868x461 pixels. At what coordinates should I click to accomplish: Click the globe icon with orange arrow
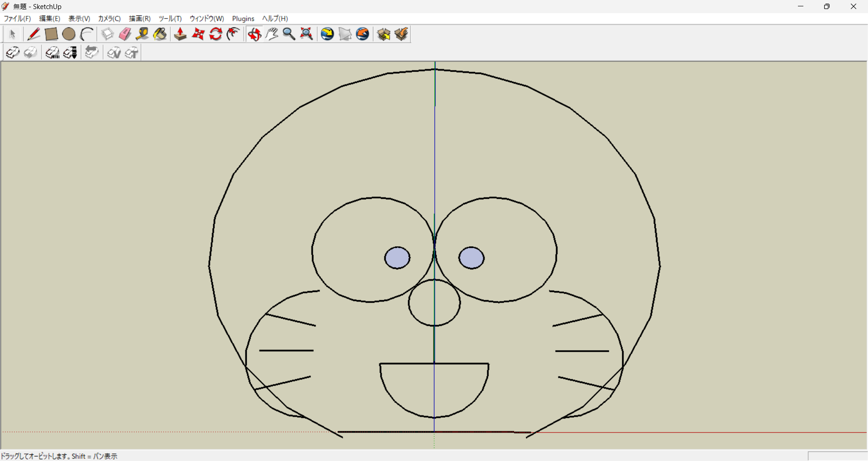point(363,34)
